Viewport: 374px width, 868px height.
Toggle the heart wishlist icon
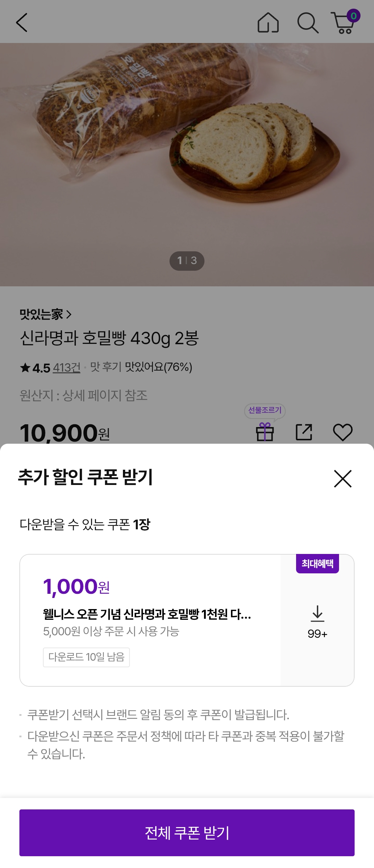click(x=343, y=432)
